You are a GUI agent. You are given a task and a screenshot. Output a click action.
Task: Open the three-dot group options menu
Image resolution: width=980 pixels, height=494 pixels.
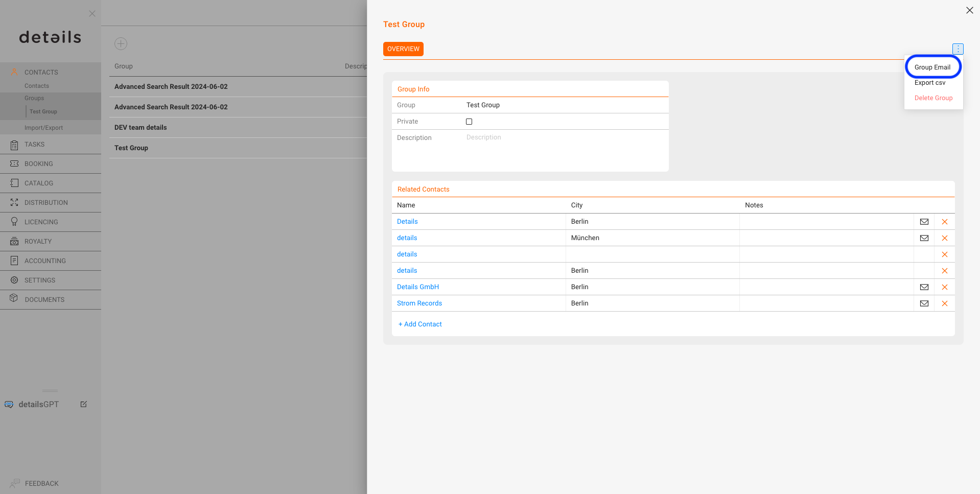coord(958,49)
